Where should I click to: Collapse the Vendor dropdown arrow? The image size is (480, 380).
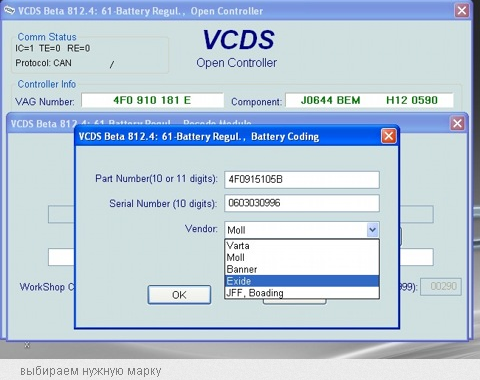(372, 230)
